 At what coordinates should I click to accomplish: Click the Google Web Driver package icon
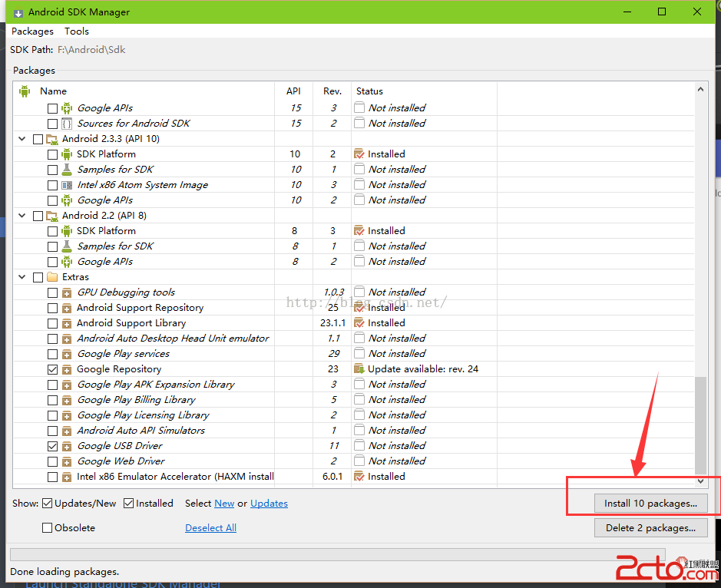(x=67, y=461)
